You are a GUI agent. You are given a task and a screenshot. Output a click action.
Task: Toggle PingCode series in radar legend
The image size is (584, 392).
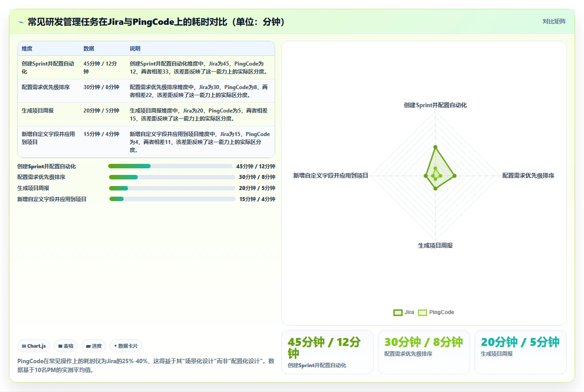[436, 312]
